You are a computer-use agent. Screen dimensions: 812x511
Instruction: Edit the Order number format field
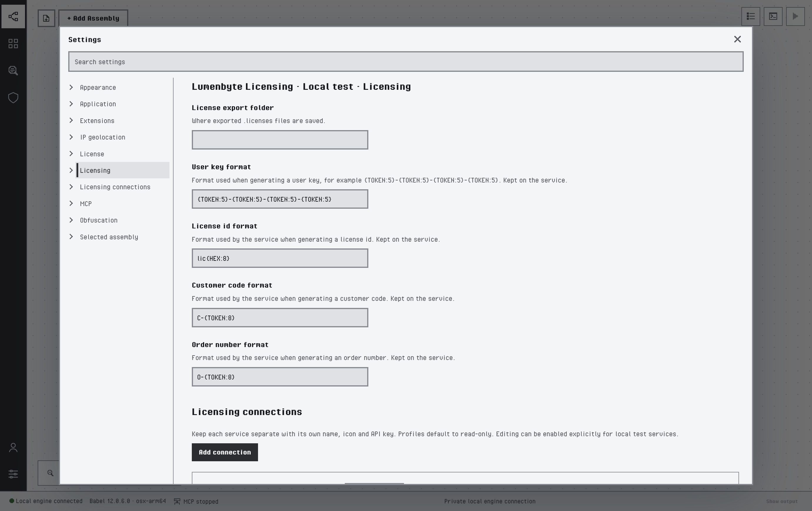pos(280,377)
